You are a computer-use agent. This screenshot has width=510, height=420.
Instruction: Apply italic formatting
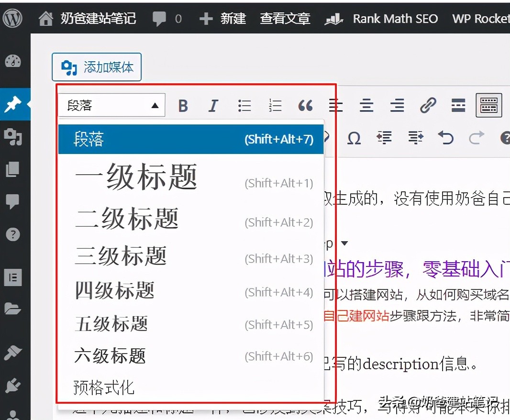[213, 105]
